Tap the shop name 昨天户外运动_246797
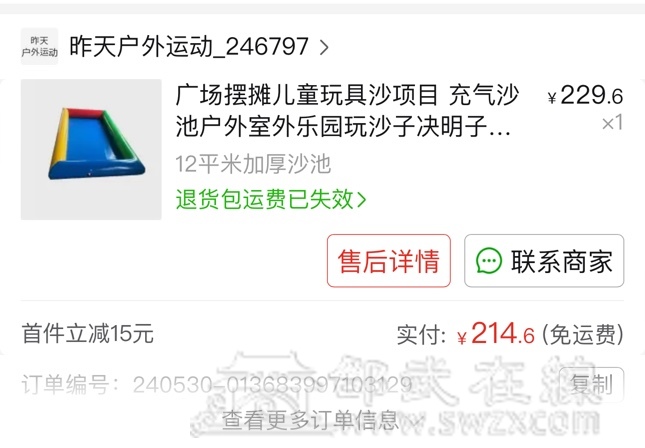 pos(189,46)
